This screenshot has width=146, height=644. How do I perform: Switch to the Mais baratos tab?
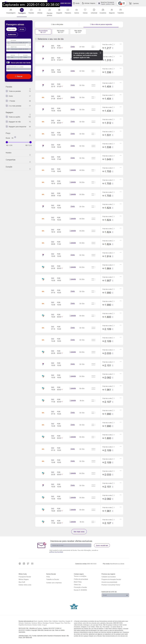pos(61,32)
